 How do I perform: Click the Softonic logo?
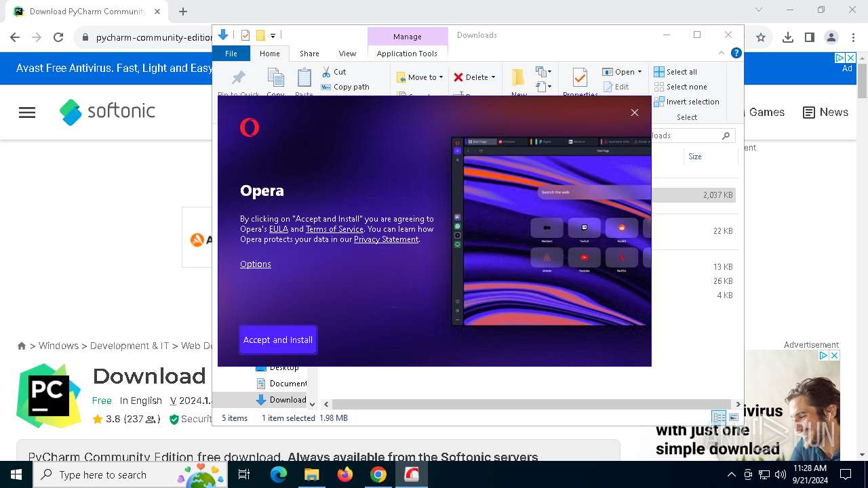click(x=108, y=112)
